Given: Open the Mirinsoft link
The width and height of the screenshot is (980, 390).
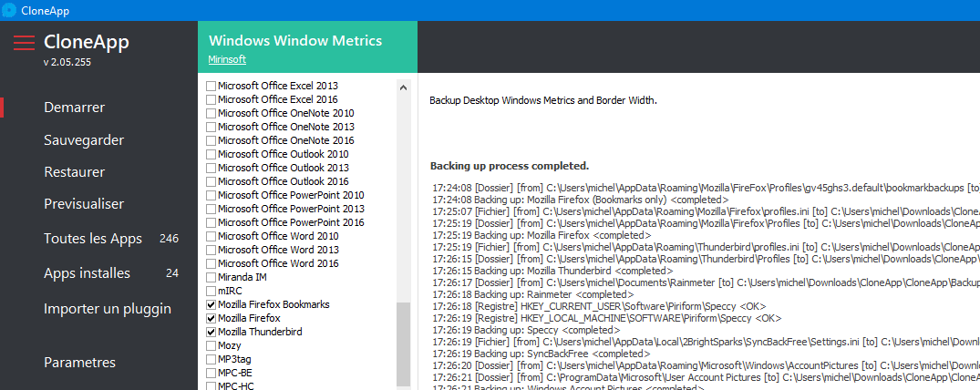Looking at the screenshot, I should [x=227, y=59].
